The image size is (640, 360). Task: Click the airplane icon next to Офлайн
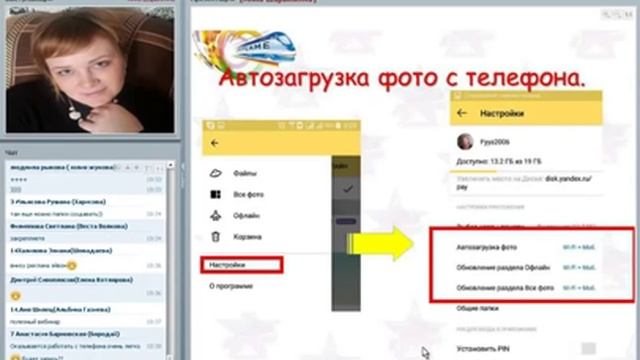(x=216, y=216)
